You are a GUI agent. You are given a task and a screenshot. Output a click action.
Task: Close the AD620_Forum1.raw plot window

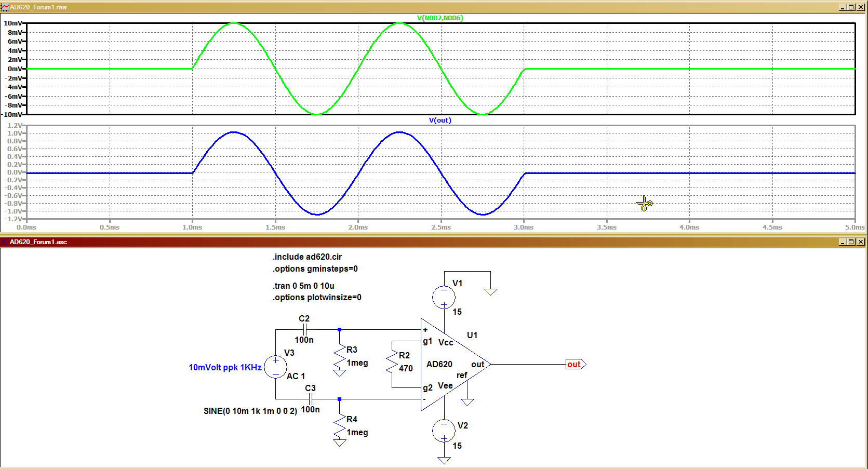click(x=861, y=7)
